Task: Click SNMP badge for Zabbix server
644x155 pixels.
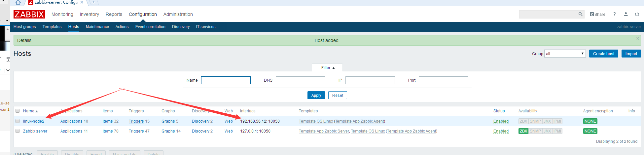Action: point(535,131)
